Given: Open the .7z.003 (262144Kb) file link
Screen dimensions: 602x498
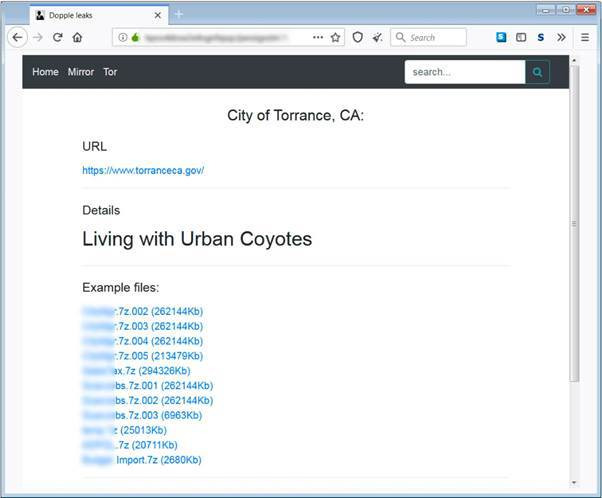Looking at the screenshot, I should pyautogui.click(x=143, y=326).
